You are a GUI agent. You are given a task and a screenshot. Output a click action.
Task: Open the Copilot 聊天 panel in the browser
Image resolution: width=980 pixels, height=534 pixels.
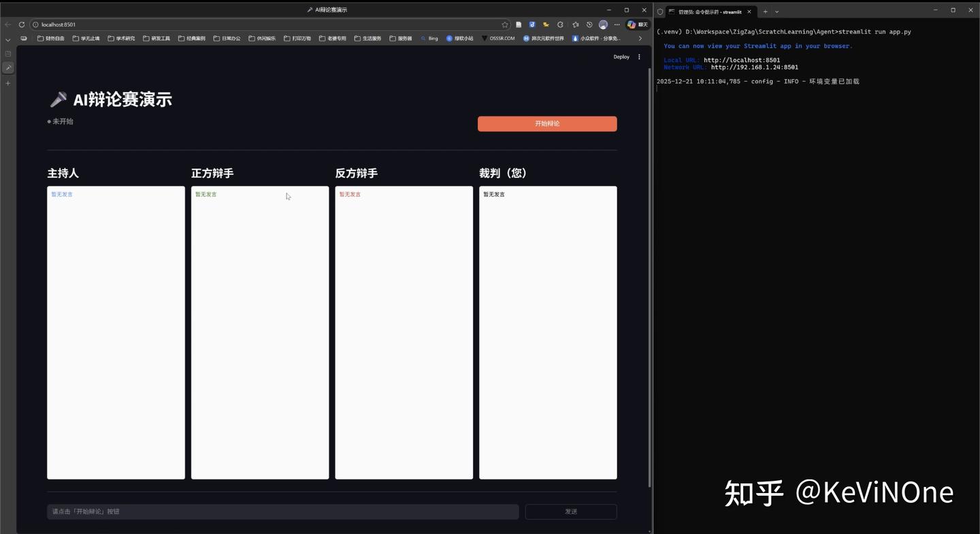(635, 25)
